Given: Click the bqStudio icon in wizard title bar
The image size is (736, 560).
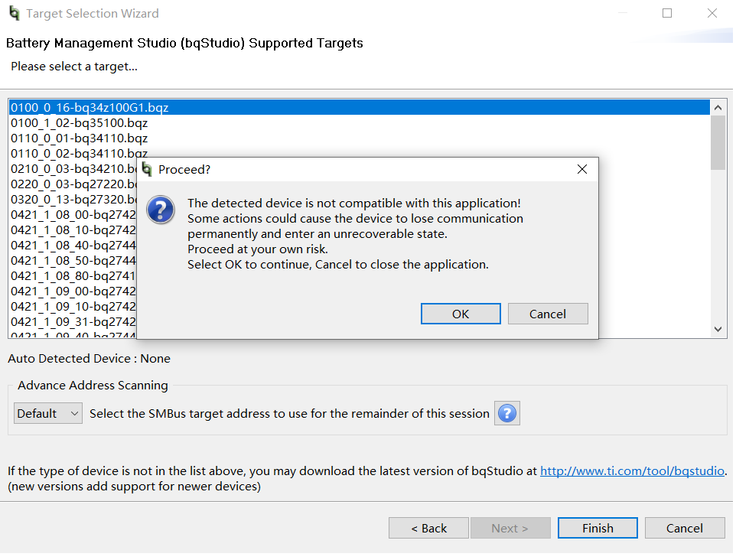Looking at the screenshot, I should coord(15,13).
